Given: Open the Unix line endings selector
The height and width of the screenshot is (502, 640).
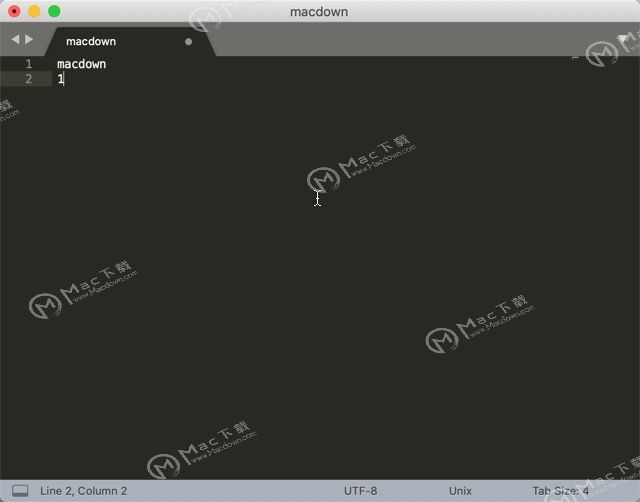Looking at the screenshot, I should tap(460, 491).
